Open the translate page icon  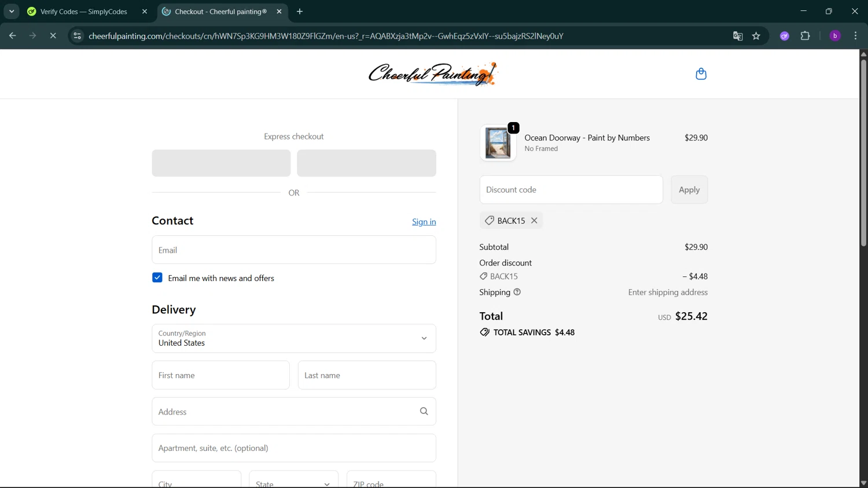(x=737, y=36)
